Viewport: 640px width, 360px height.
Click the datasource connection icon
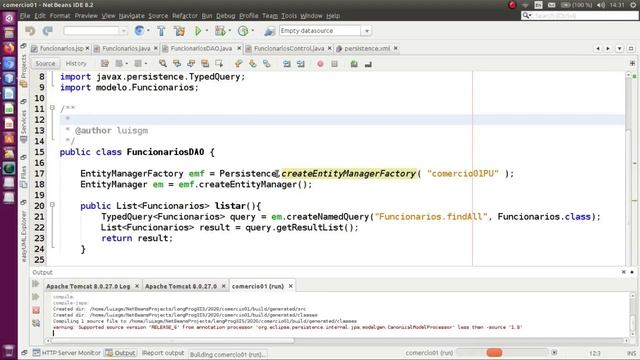point(269,31)
